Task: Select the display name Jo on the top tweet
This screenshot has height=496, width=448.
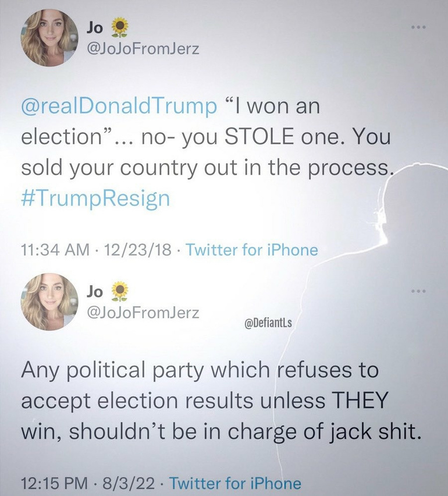Action: (x=94, y=27)
